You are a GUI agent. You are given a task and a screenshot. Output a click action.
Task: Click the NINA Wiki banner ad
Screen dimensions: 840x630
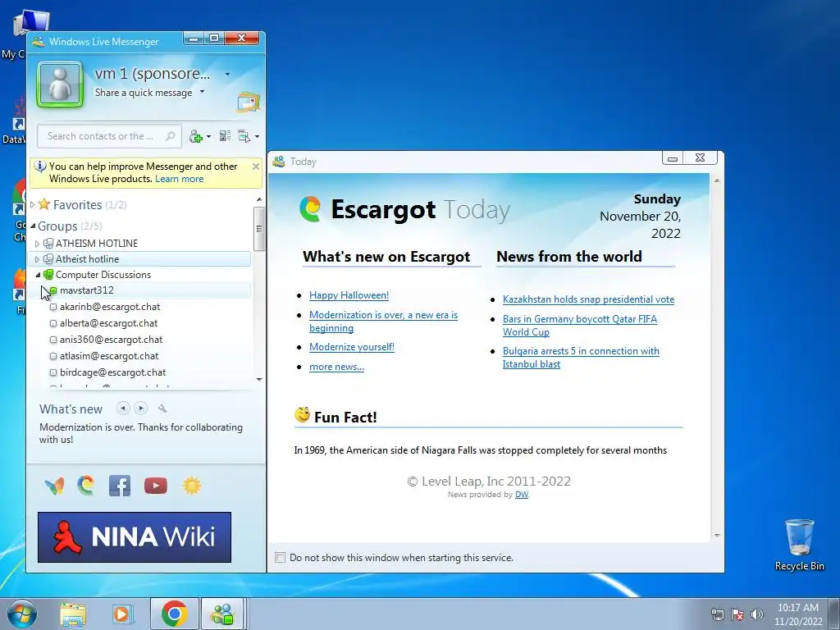coord(135,537)
